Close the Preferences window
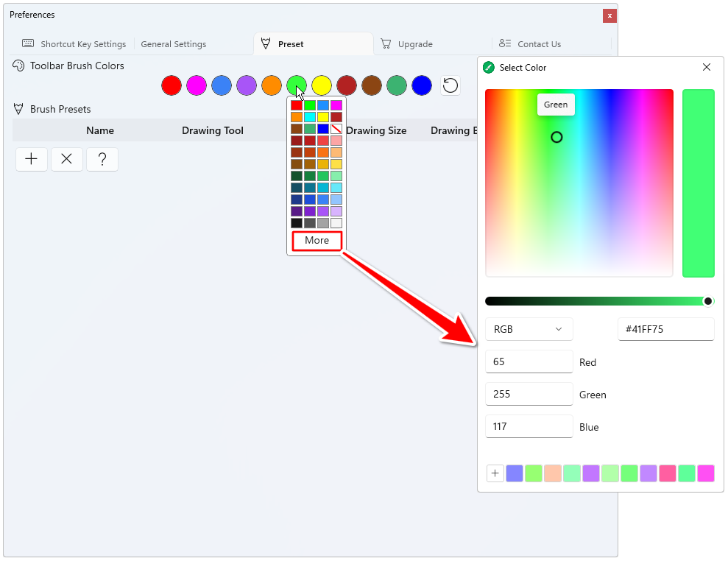 (609, 15)
